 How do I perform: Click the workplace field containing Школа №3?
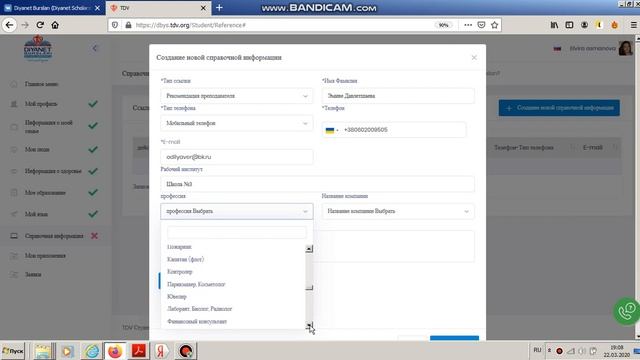click(x=317, y=184)
